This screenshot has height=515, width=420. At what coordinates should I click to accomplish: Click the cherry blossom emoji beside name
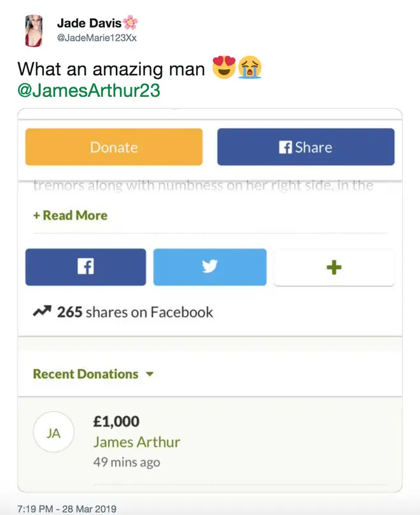(130, 23)
